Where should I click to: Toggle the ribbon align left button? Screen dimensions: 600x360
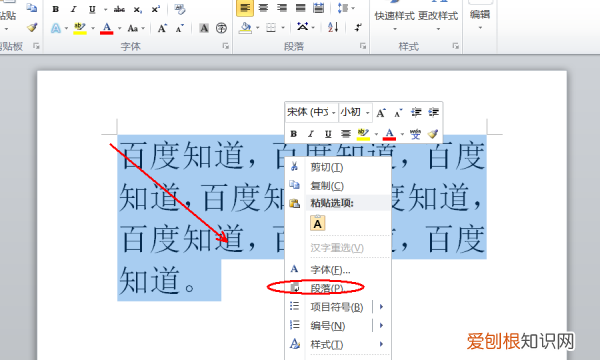click(245, 8)
